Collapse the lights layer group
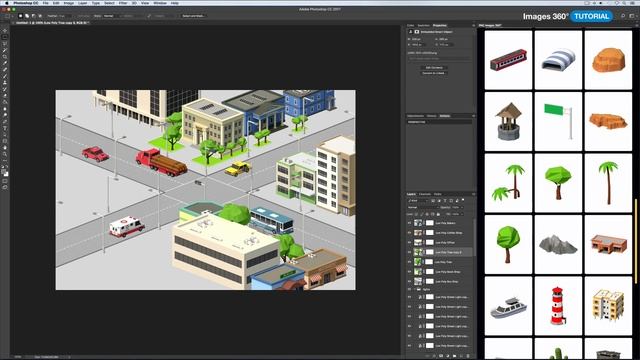Image resolution: width=640 pixels, height=360 pixels. tap(415, 289)
